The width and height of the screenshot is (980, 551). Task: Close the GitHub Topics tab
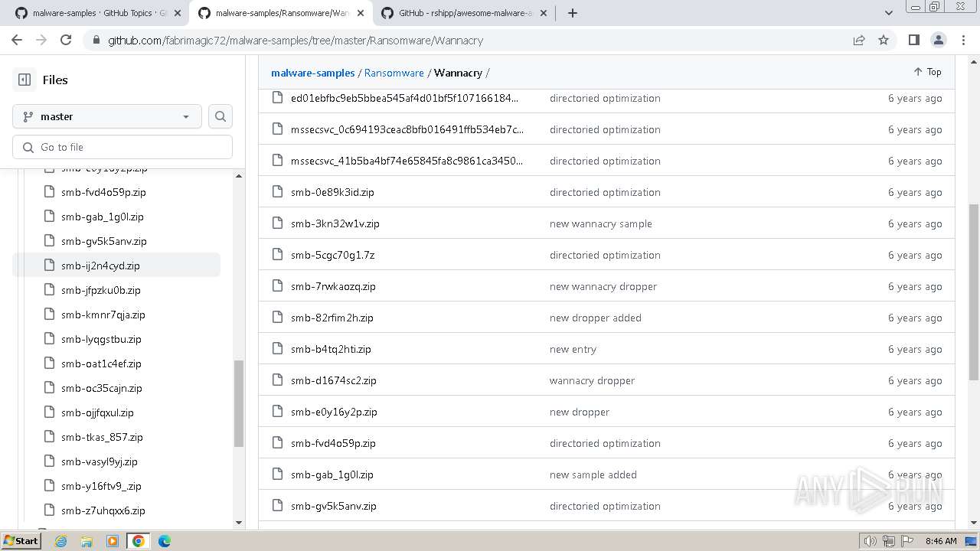[x=177, y=13]
